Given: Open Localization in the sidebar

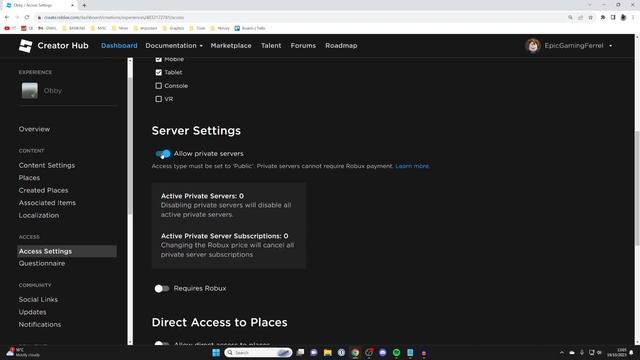Looking at the screenshot, I should click(x=39, y=216).
